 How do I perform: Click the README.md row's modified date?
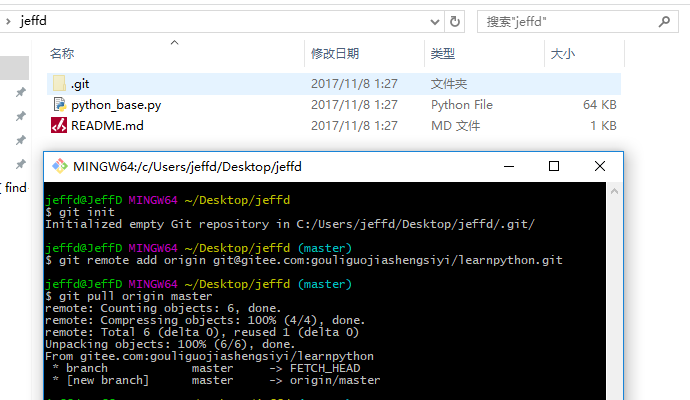[354, 126]
